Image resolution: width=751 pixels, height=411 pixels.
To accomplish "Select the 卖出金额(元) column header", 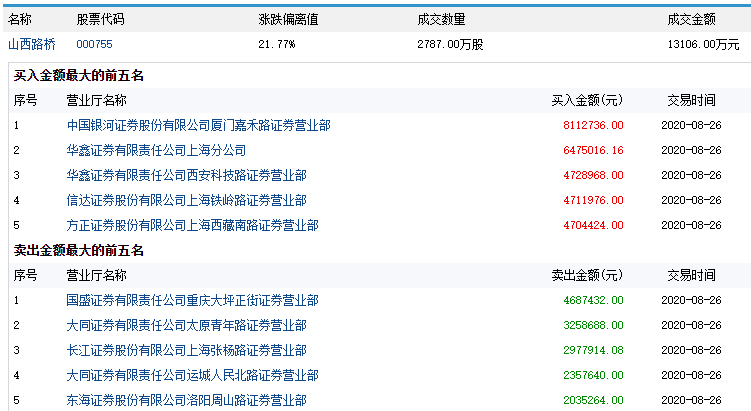I will point(587,275).
